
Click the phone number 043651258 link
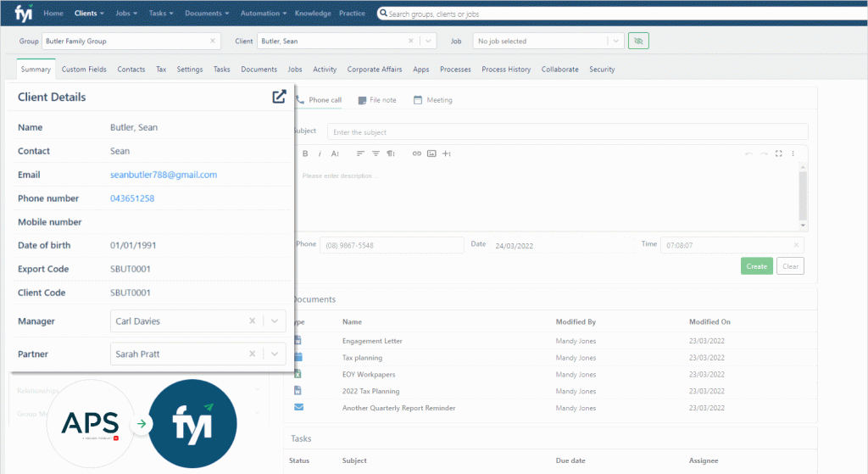point(132,198)
